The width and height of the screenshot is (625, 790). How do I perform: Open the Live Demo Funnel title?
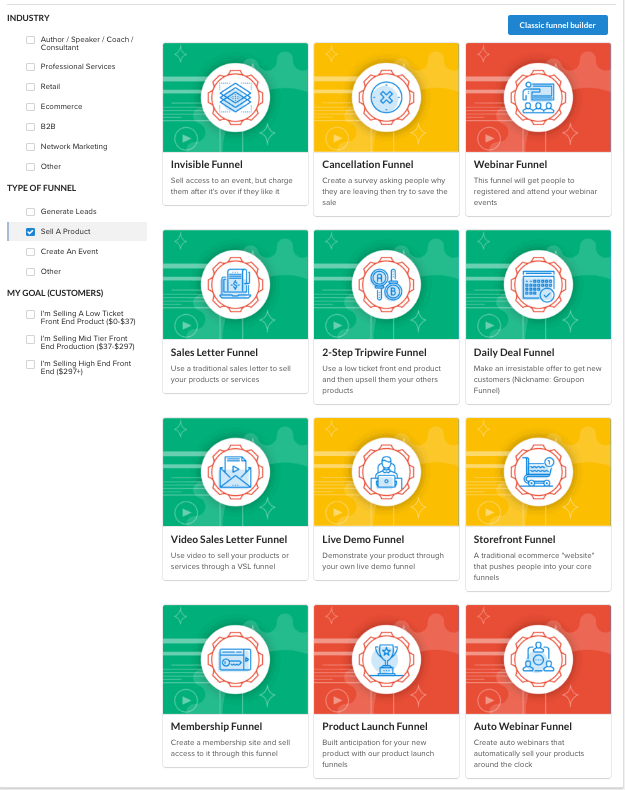[363, 540]
